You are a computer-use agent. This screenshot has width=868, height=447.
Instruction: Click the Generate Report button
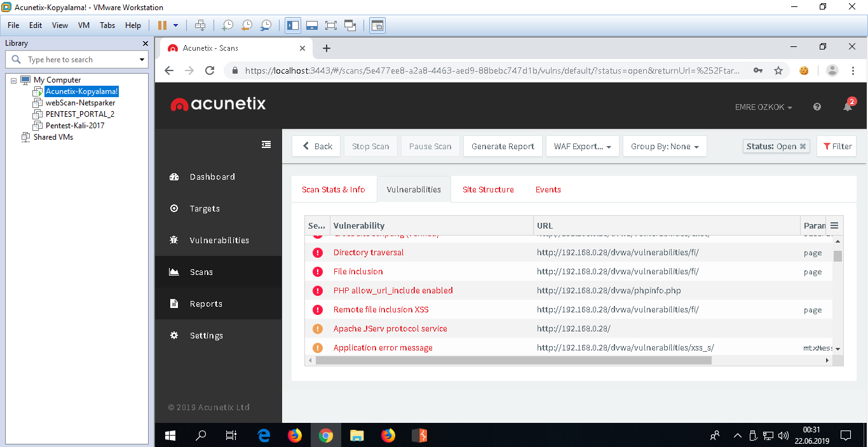pyautogui.click(x=503, y=147)
